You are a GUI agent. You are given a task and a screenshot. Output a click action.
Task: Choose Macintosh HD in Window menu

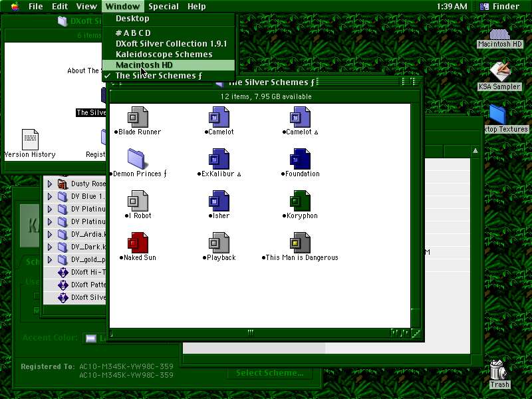tap(169, 65)
